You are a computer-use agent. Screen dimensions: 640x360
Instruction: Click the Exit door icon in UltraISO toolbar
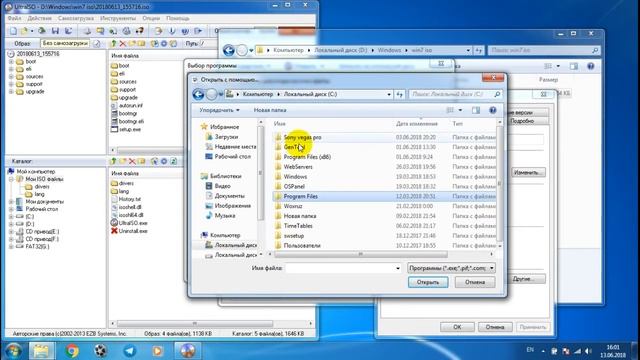pos(198,31)
